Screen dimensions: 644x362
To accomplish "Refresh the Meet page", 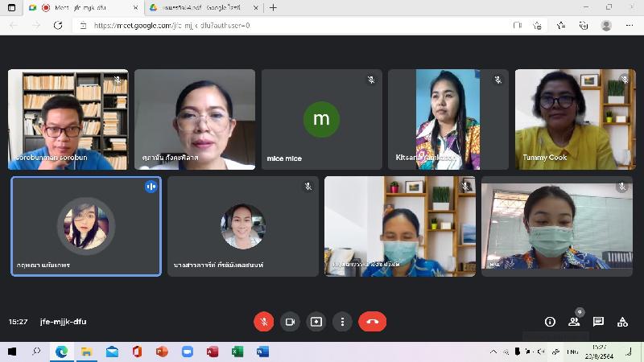I will click(58, 25).
